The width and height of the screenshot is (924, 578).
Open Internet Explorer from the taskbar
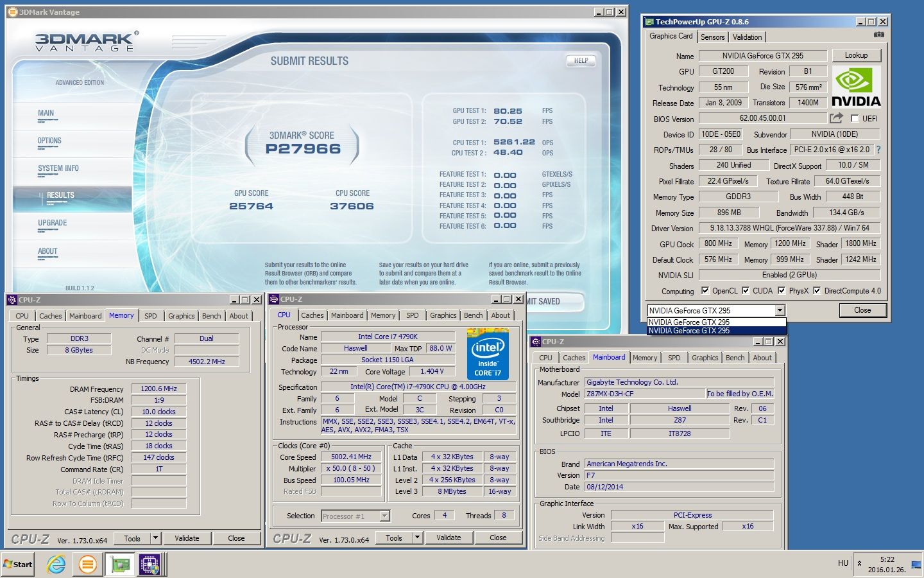(x=56, y=565)
